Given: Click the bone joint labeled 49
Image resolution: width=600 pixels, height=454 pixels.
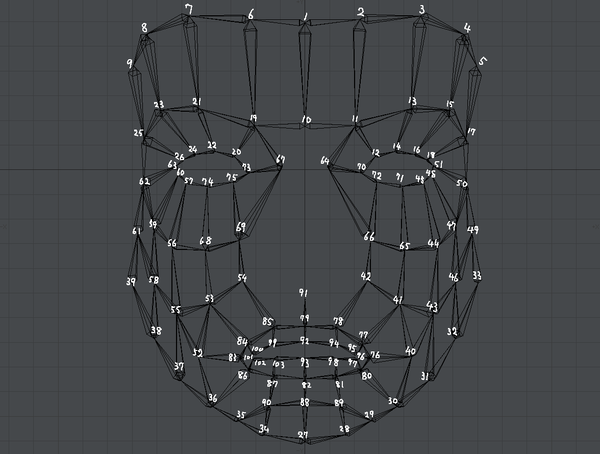Looking at the screenshot, I should [x=473, y=230].
